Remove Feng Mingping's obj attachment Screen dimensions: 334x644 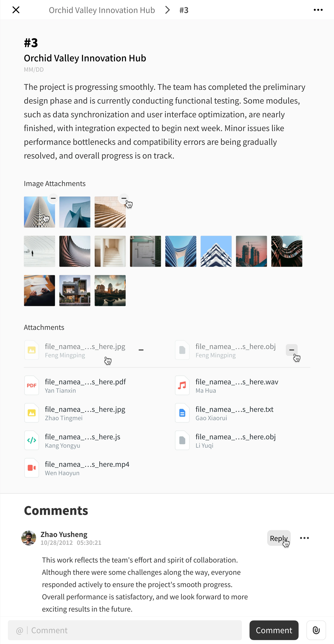(291, 350)
